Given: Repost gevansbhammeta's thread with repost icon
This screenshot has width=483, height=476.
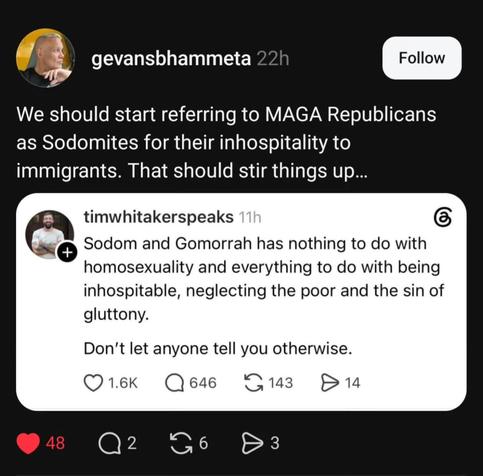Looking at the screenshot, I should coord(181,444).
